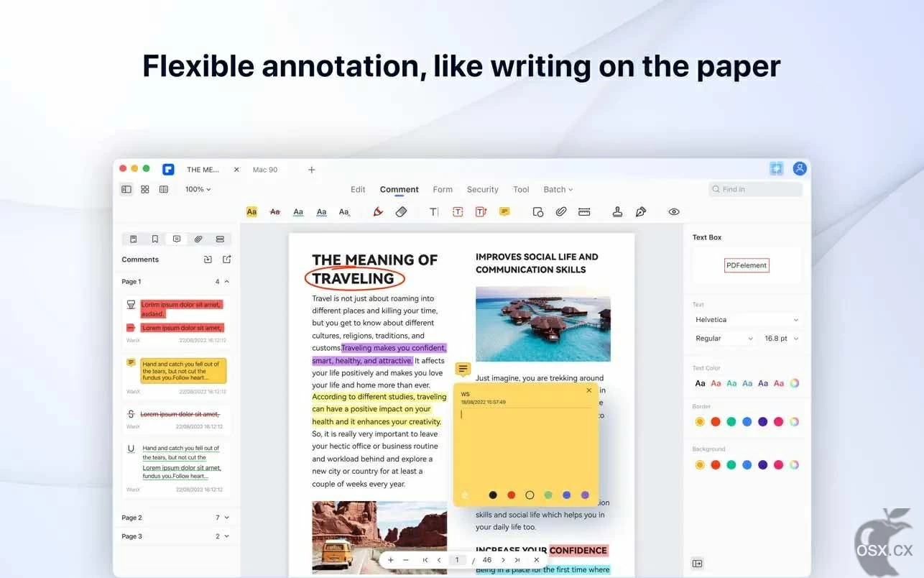The image size is (924, 578).
Task: Switch to the Tool tab
Action: [x=521, y=189]
